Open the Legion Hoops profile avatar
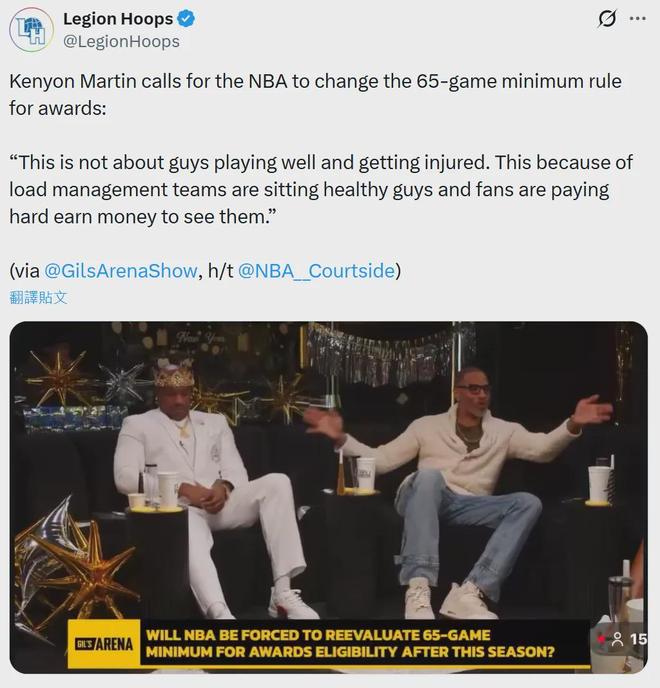 click(32, 30)
